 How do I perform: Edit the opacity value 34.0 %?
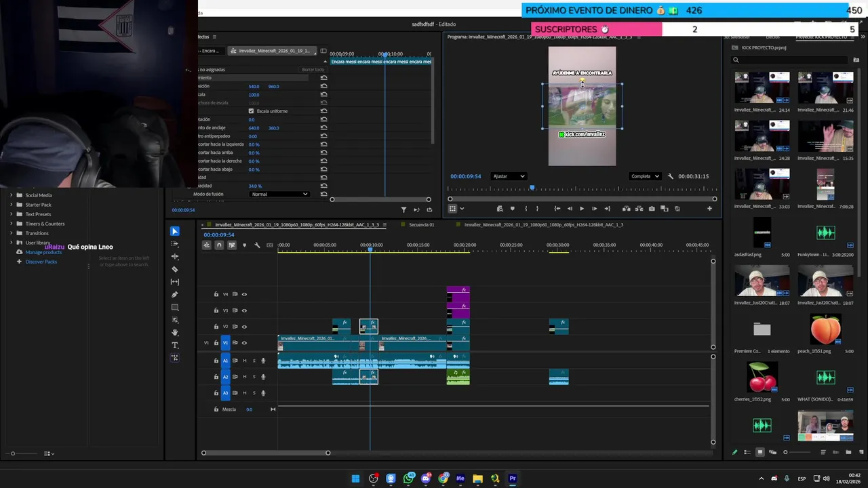255,186
